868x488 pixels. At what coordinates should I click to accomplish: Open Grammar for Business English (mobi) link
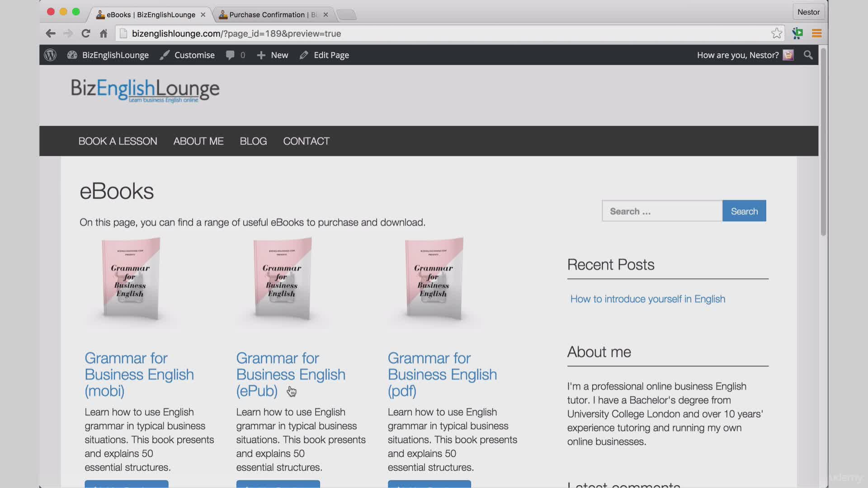click(x=139, y=375)
